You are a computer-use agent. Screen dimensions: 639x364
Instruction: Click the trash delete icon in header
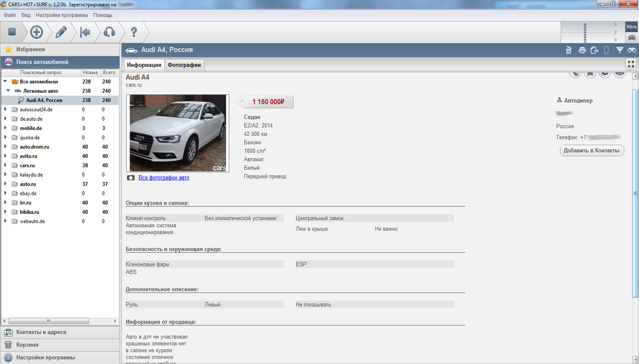coord(568,50)
